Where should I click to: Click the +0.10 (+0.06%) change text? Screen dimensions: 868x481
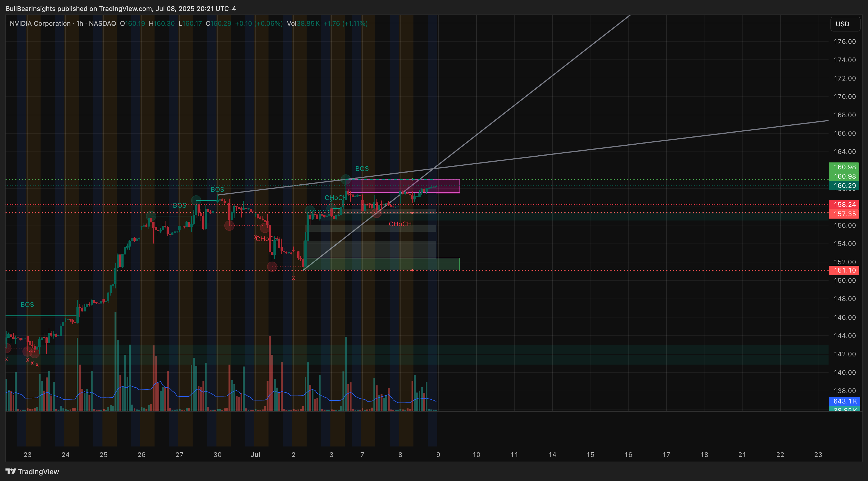(259, 24)
